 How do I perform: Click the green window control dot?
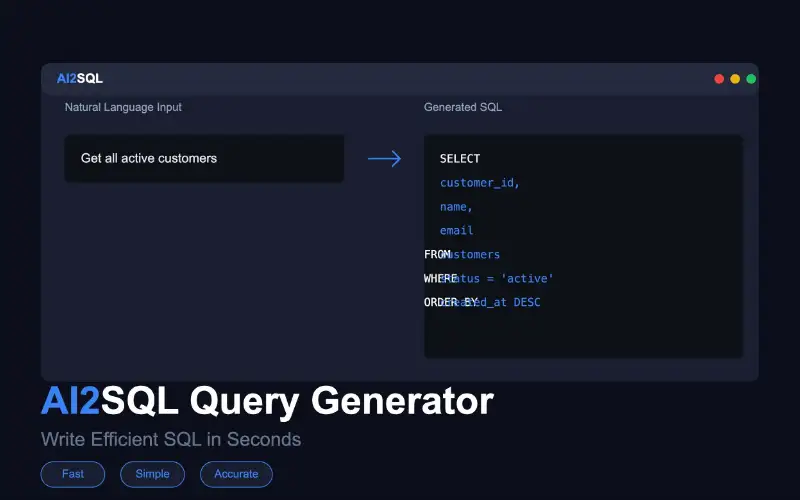[751, 79]
